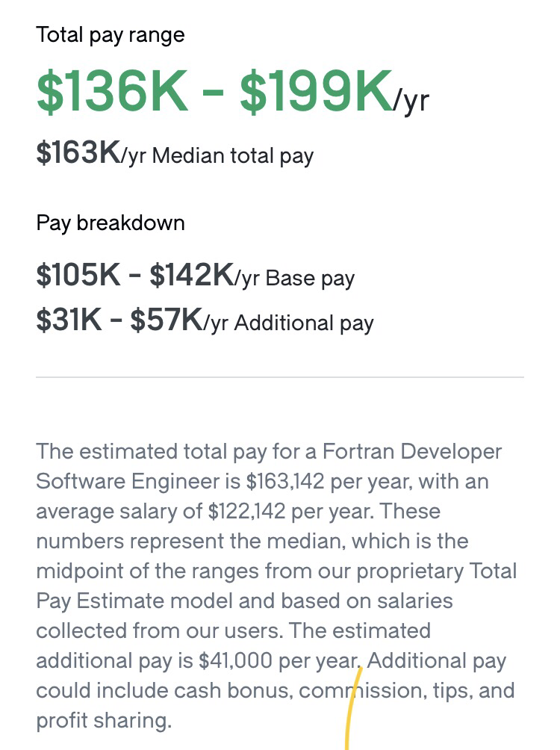Viewport: 560px width, 750px height.
Task: Select the $31K additional pay lower figure
Action: pyautogui.click(x=69, y=320)
